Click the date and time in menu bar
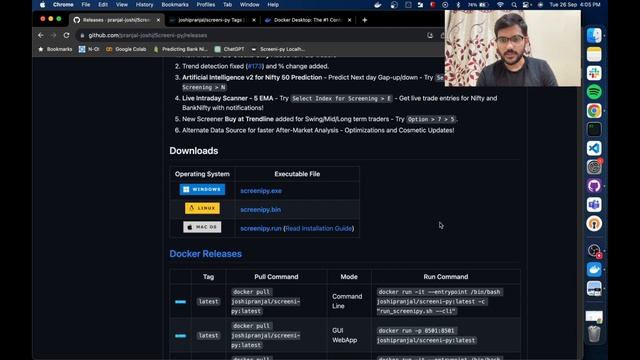This screenshot has width=640, height=360. pos(575,5)
